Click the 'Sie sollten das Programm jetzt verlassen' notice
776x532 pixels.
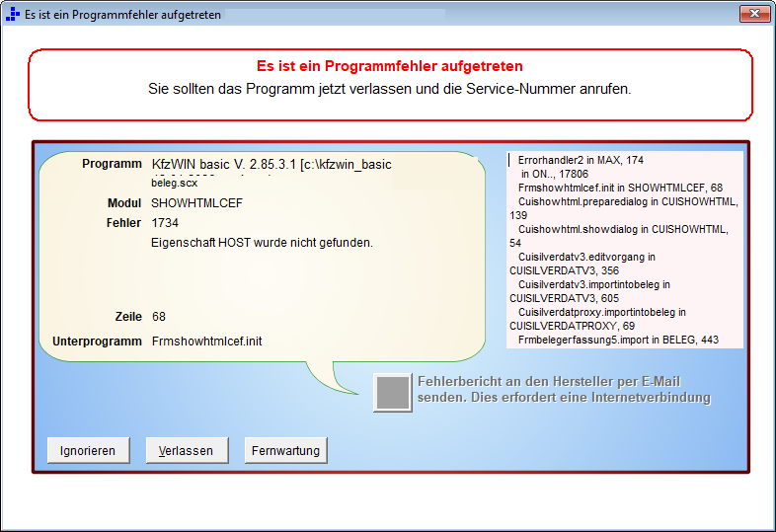(x=390, y=89)
